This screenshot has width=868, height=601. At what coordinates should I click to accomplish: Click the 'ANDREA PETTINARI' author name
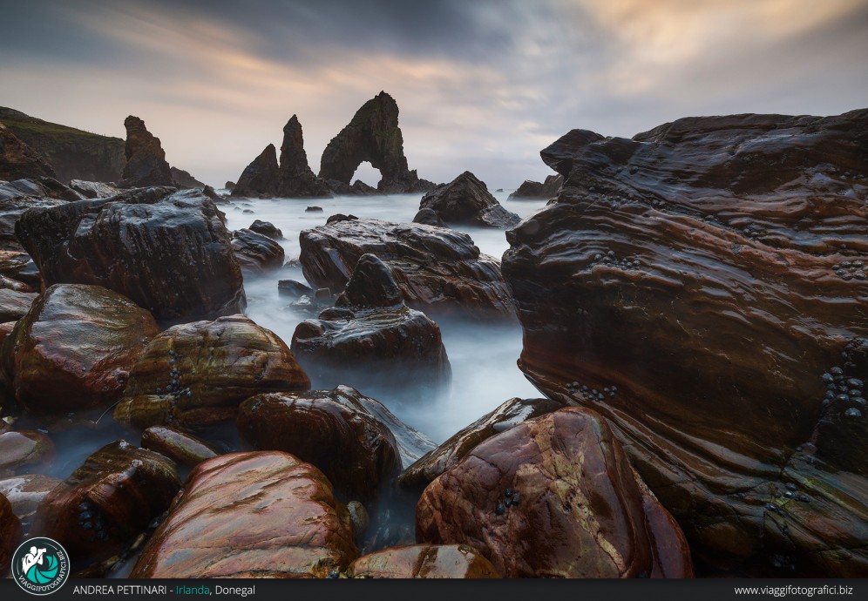coord(120,590)
